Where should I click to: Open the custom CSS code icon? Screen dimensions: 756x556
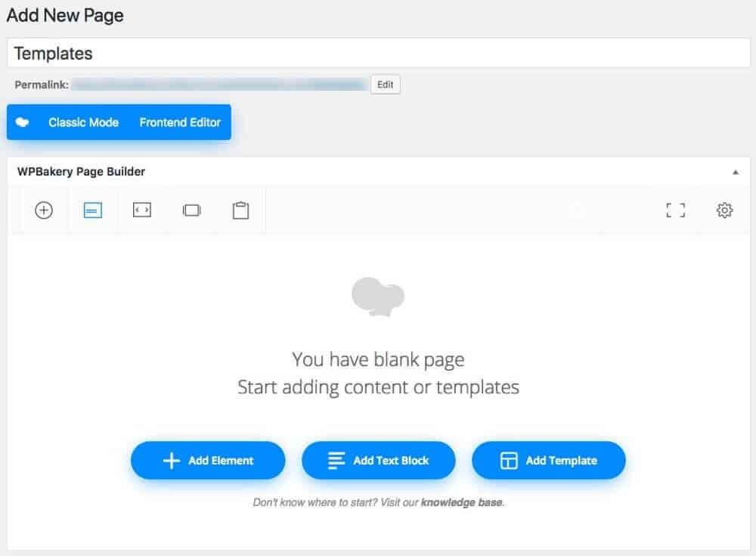pyautogui.click(x=142, y=210)
